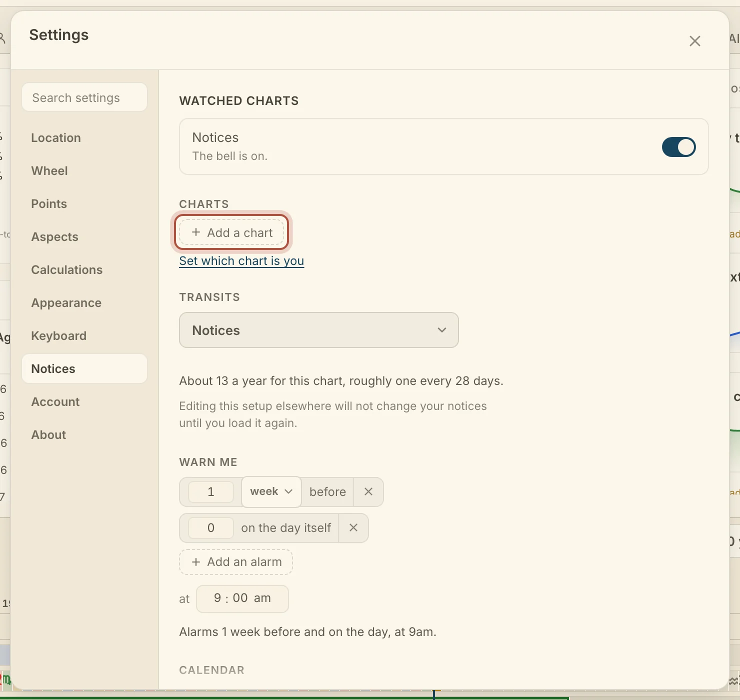
Task: Click the 9:00 am time field
Action: (242, 598)
